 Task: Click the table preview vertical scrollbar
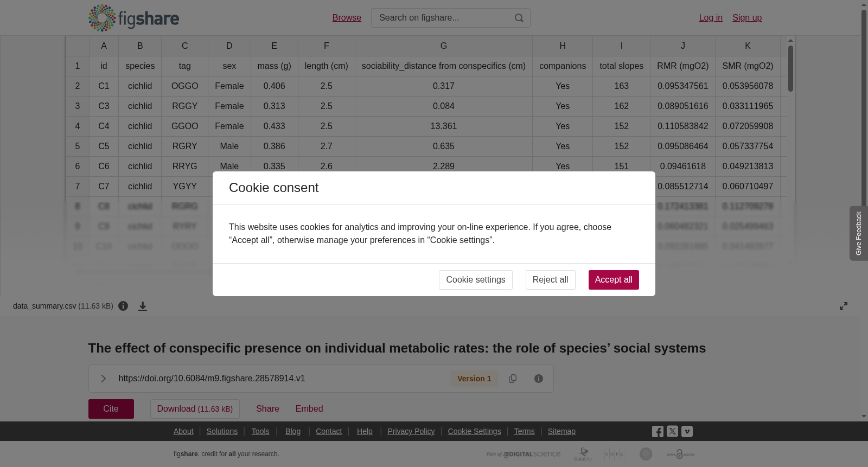pos(790,68)
